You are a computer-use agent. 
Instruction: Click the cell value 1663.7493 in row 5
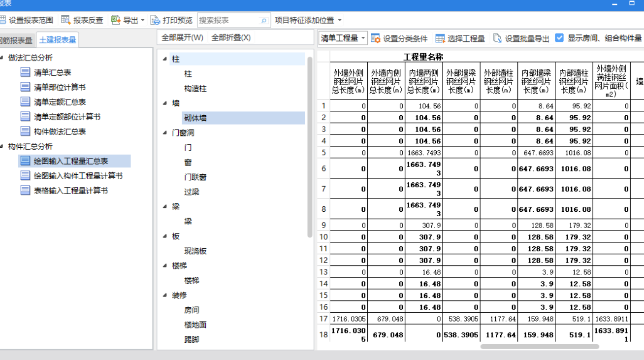coord(424,153)
